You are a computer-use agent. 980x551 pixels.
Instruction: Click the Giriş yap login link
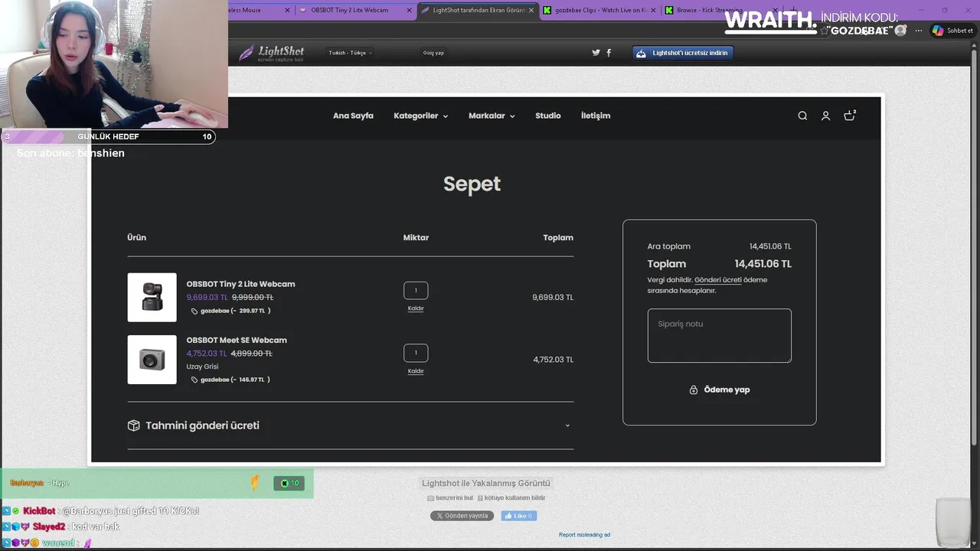pyautogui.click(x=433, y=53)
